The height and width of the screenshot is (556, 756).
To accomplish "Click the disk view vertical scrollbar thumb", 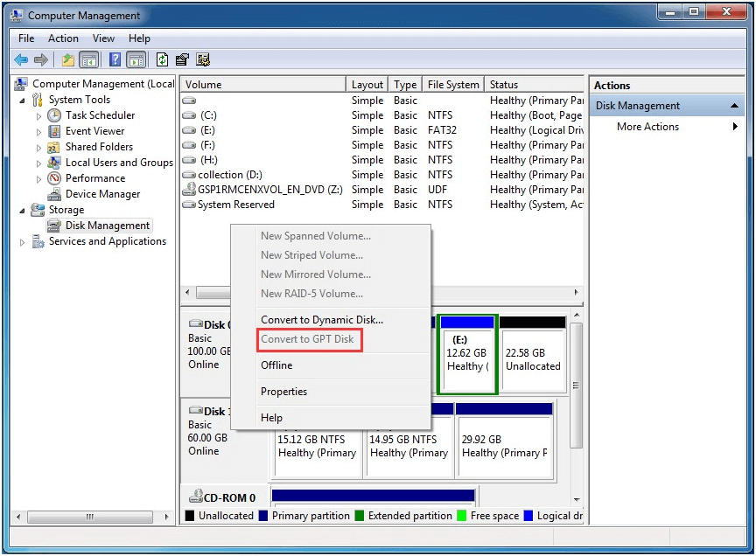I will coord(576,386).
